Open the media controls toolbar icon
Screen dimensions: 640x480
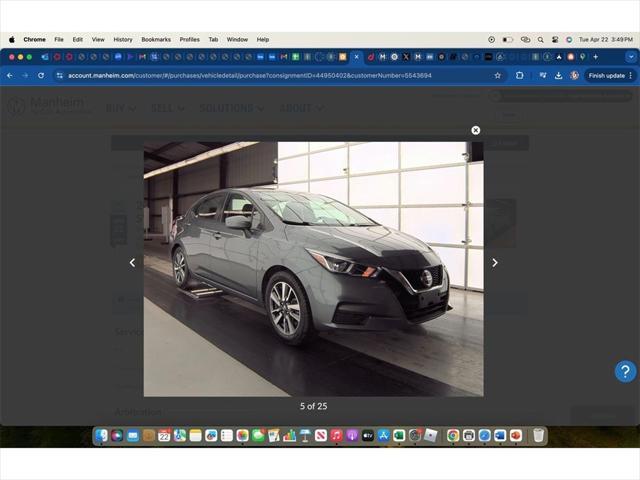tap(543, 76)
